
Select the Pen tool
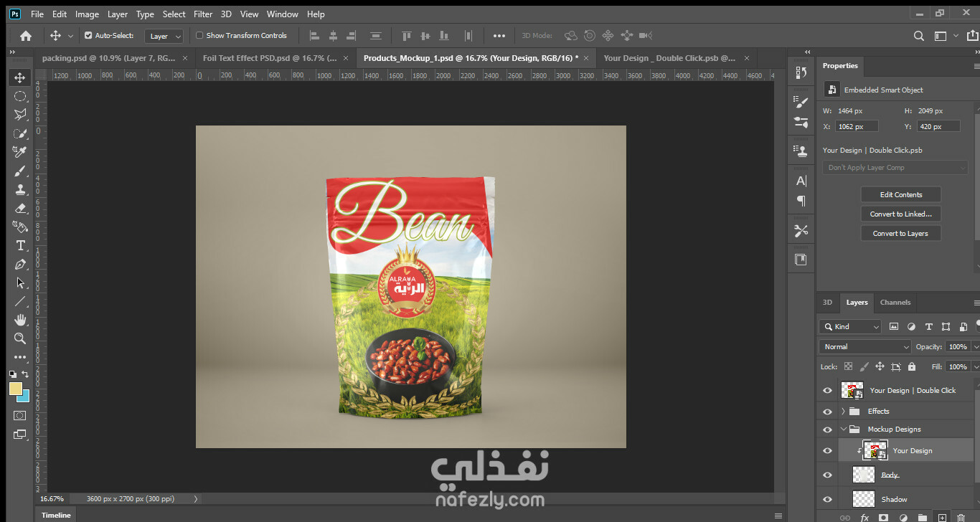tap(20, 264)
